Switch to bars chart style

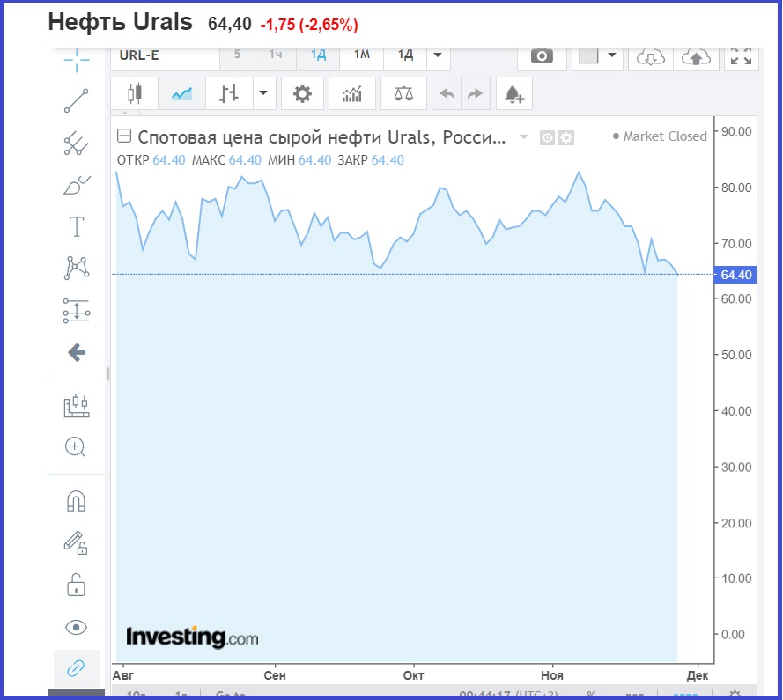click(x=229, y=93)
